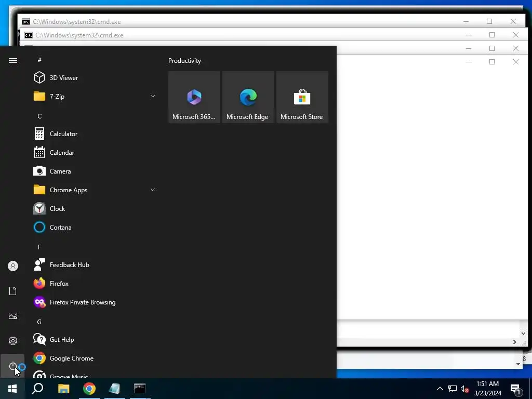Click the second cmd.exe title bar icon
The width and height of the screenshot is (532, 399).
[x=29, y=35]
